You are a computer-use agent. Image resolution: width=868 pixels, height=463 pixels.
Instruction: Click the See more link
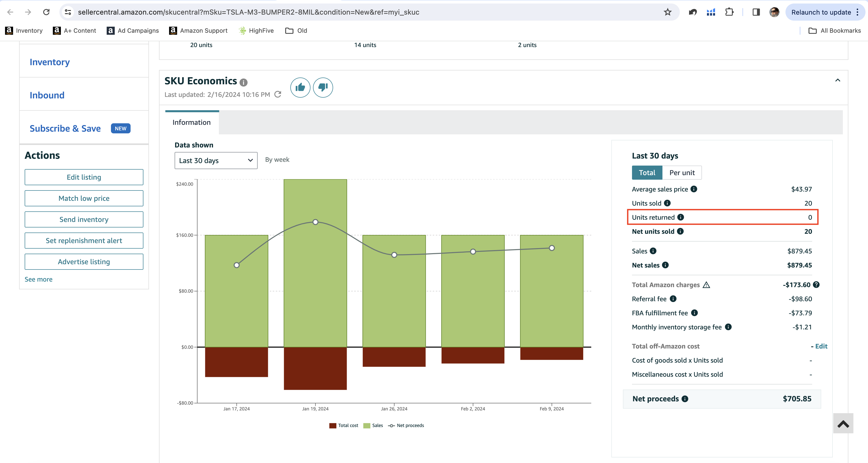point(38,279)
